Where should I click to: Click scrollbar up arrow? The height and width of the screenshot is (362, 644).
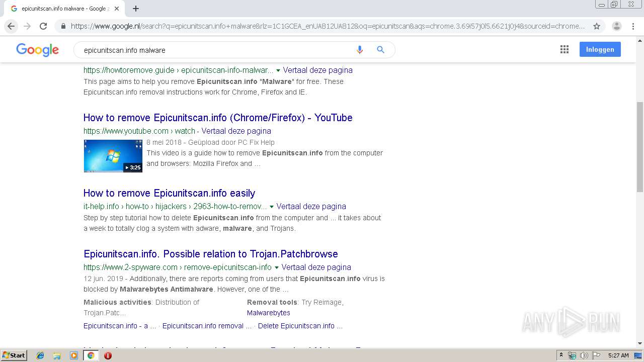click(x=640, y=40)
